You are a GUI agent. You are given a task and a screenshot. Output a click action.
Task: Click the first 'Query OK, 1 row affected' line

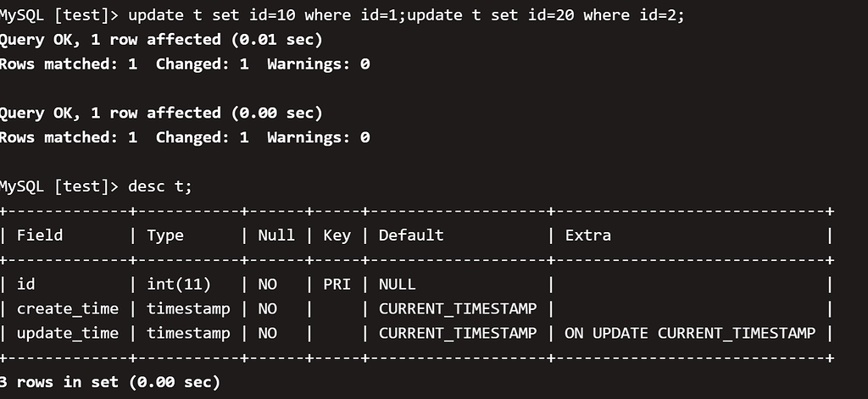pos(160,40)
